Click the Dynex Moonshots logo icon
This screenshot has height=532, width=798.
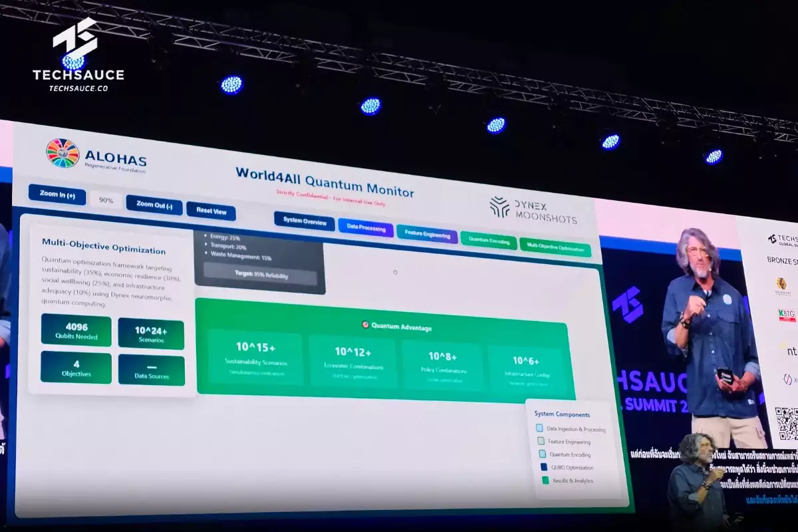click(499, 207)
